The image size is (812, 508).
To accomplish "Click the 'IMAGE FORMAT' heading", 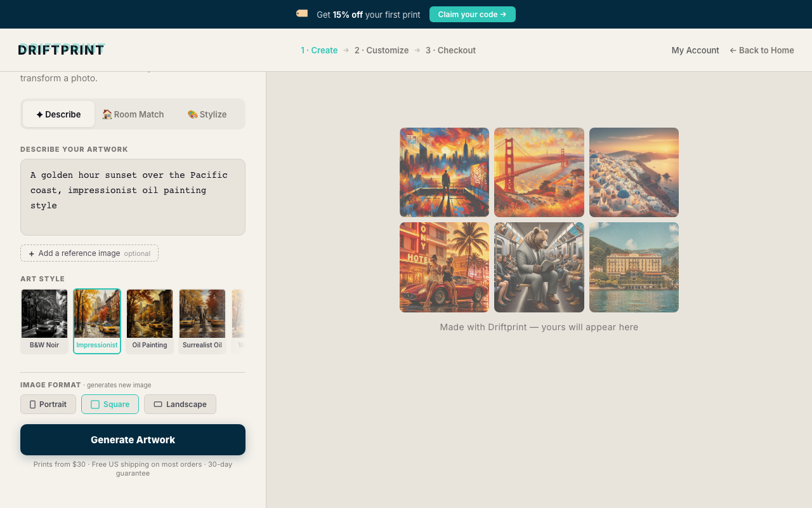I will (51, 385).
